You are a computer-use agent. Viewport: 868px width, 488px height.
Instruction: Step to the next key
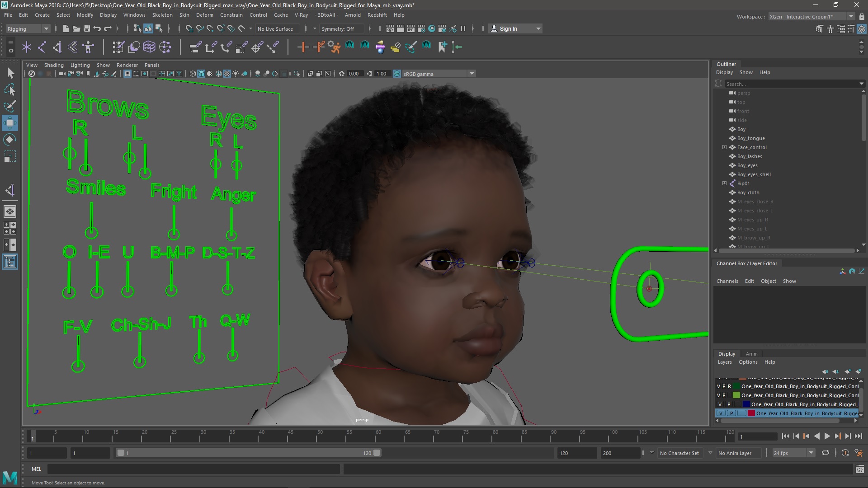[x=837, y=436]
